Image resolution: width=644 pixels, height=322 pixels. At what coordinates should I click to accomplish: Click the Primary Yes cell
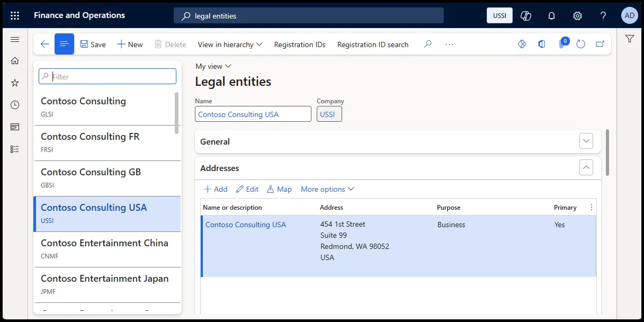point(560,225)
